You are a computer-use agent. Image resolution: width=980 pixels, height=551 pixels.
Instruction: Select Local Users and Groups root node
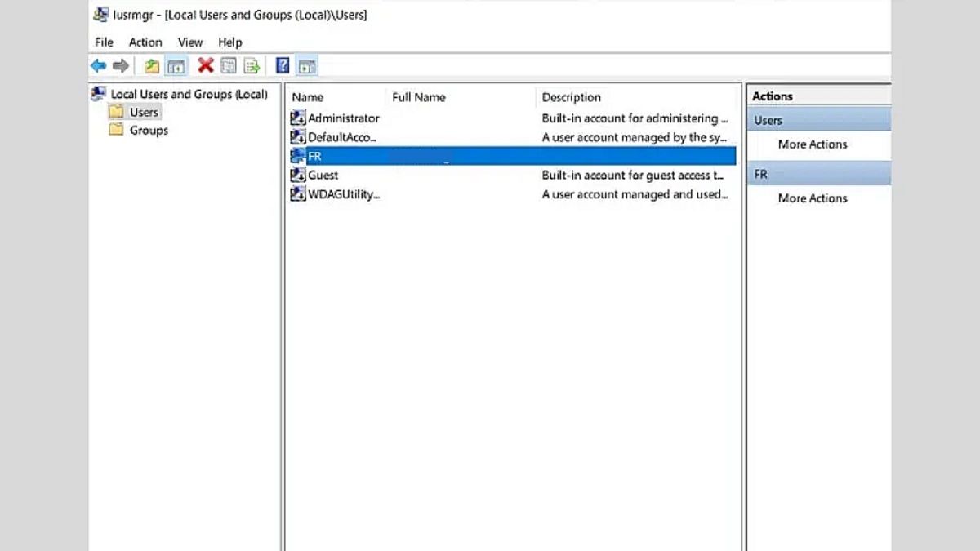click(x=189, y=94)
